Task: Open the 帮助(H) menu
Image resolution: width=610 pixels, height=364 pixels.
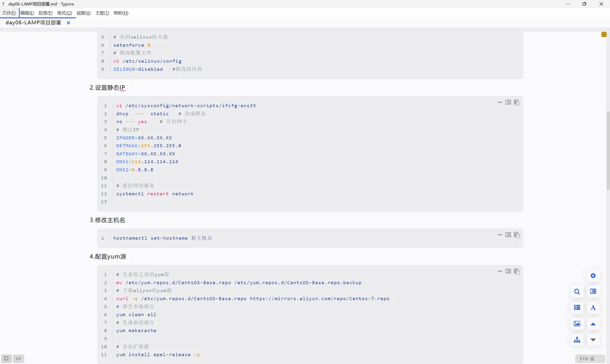Action: [x=121, y=13]
